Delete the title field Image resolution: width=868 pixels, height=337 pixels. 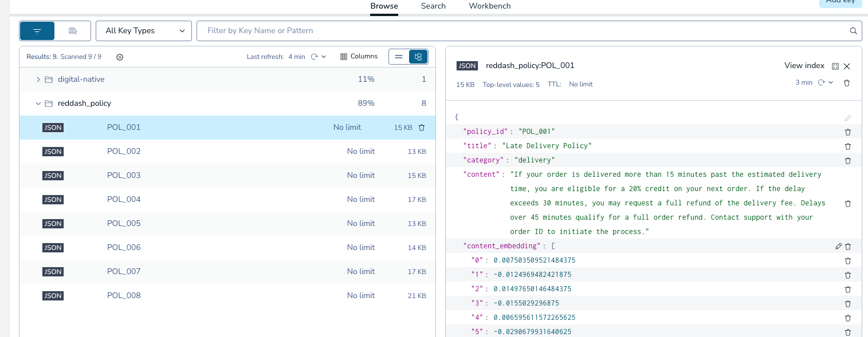(x=848, y=146)
